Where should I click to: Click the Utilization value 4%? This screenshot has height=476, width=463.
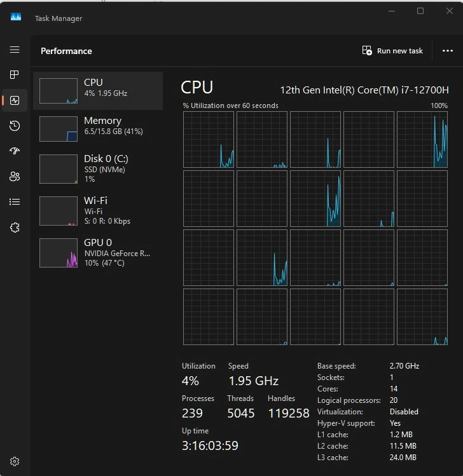coord(190,381)
